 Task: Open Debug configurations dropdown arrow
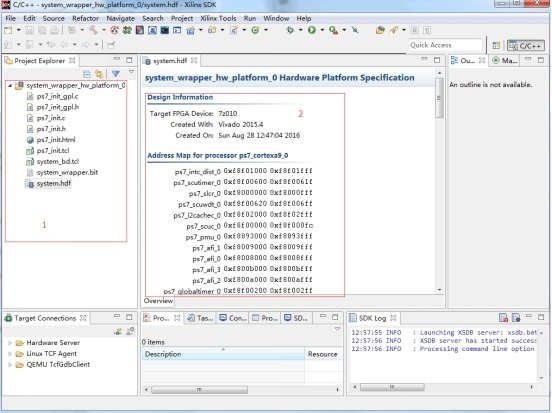[300, 30]
